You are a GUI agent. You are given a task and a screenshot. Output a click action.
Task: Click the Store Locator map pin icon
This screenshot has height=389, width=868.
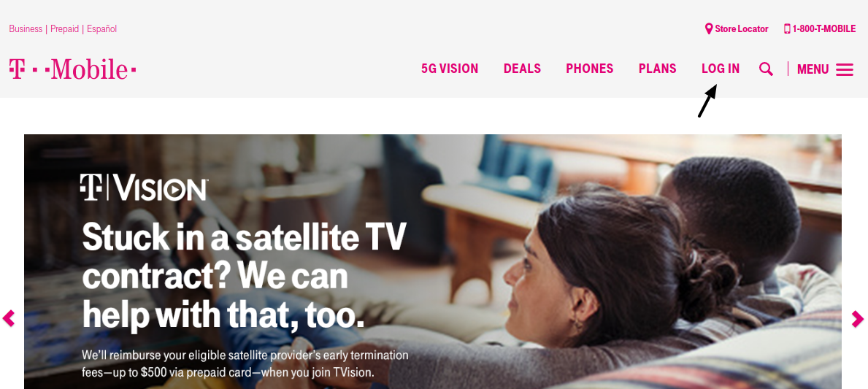click(709, 28)
